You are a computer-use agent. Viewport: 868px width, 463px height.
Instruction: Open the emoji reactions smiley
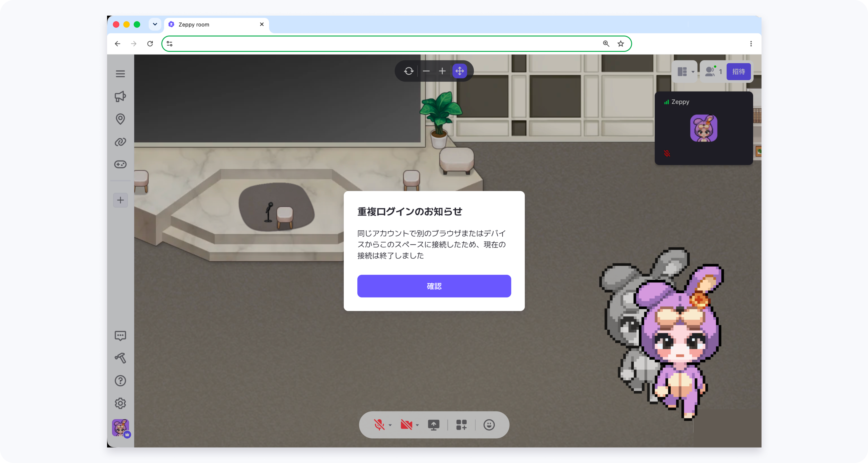[489, 425]
